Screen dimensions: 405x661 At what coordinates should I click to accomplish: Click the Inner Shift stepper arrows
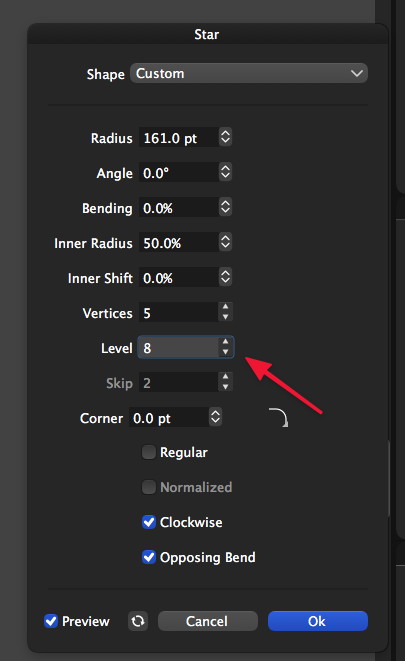point(225,277)
